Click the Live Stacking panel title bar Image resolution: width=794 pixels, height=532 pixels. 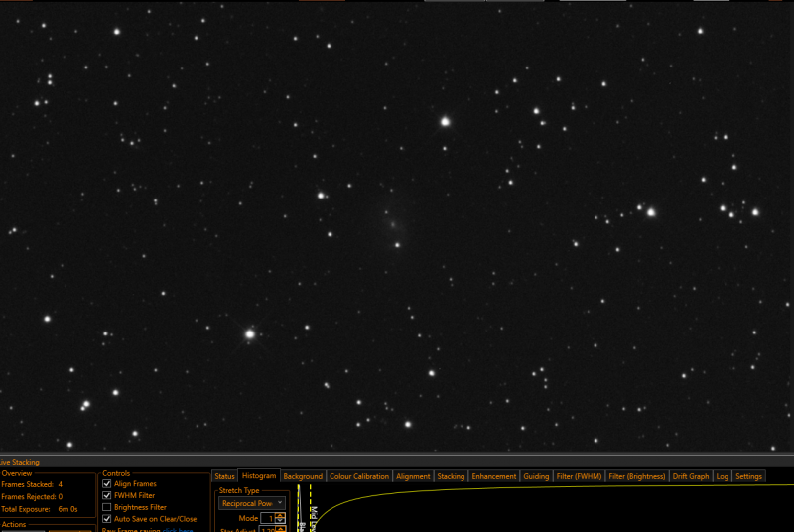tap(397, 462)
